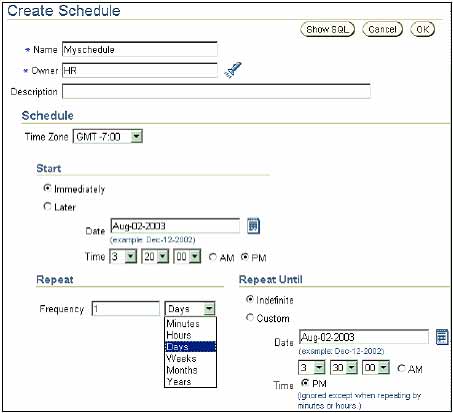Choose Minutes from the frequency list
453x413 pixels.
[191, 323]
